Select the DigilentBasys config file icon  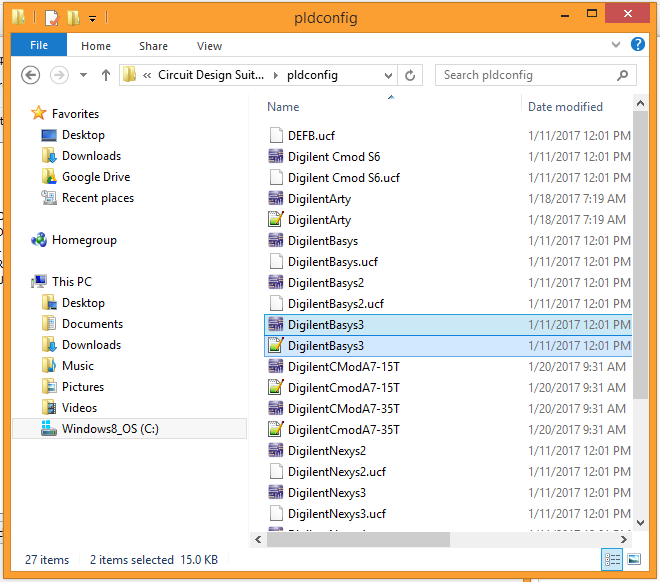[x=276, y=241]
